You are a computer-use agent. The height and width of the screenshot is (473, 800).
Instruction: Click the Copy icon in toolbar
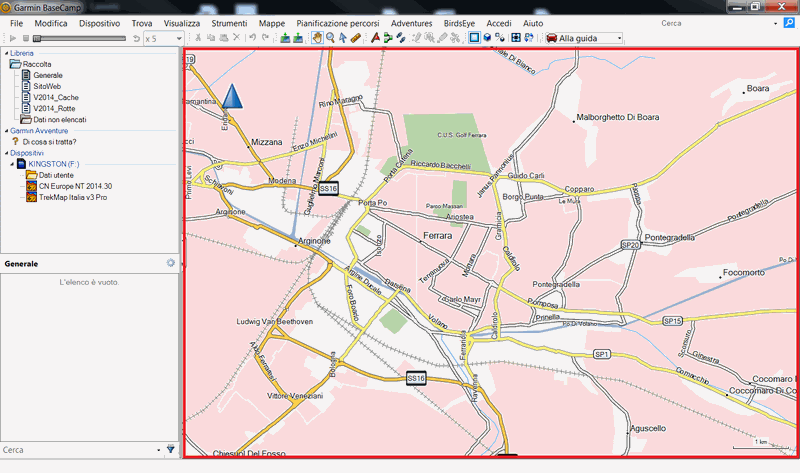211,38
